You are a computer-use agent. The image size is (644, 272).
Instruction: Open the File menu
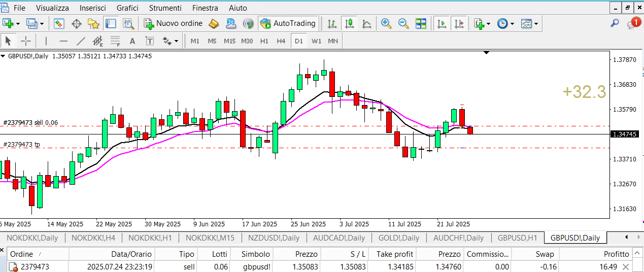[20, 8]
